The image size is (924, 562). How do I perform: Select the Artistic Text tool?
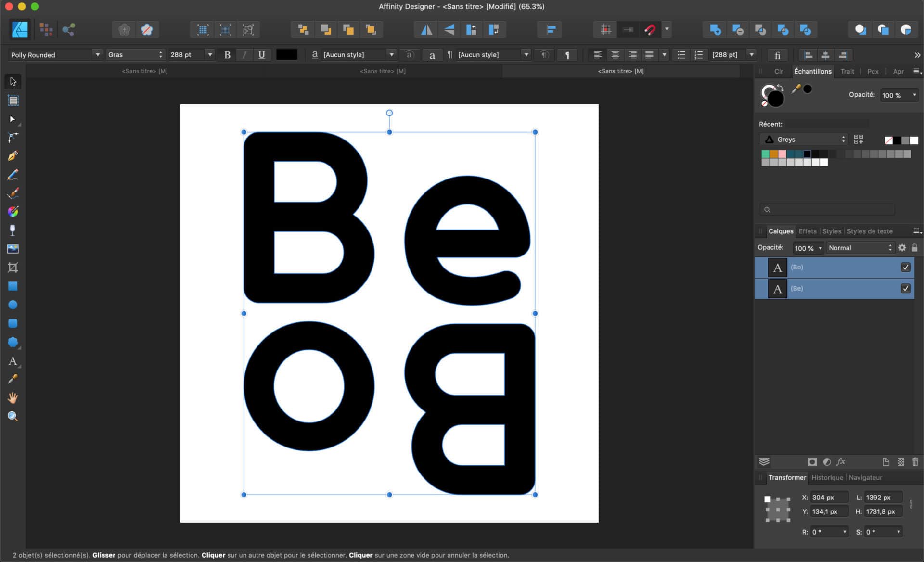[x=13, y=361]
